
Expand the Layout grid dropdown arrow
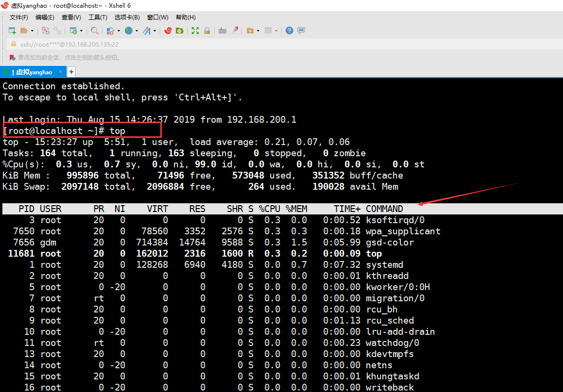click(276, 31)
